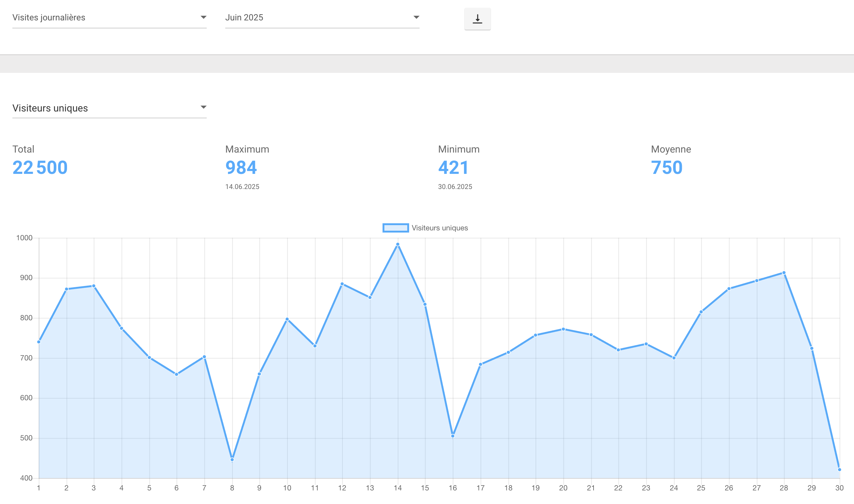
Task: Click the day 28 data point
Action: [x=784, y=273]
